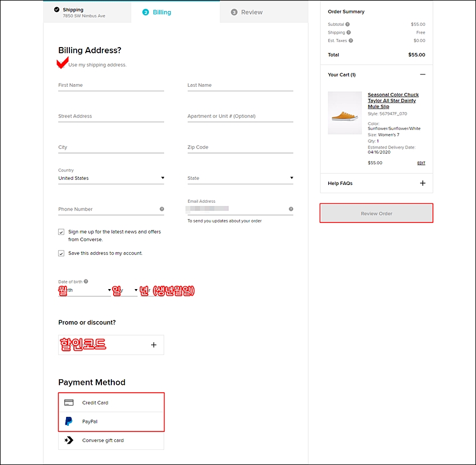Open the birth Month dropdown

tap(85, 290)
